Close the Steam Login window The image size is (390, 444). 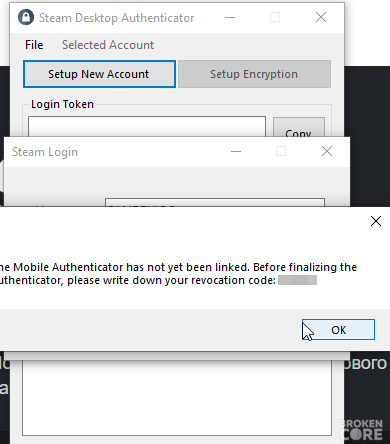pyautogui.click(x=327, y=151)
